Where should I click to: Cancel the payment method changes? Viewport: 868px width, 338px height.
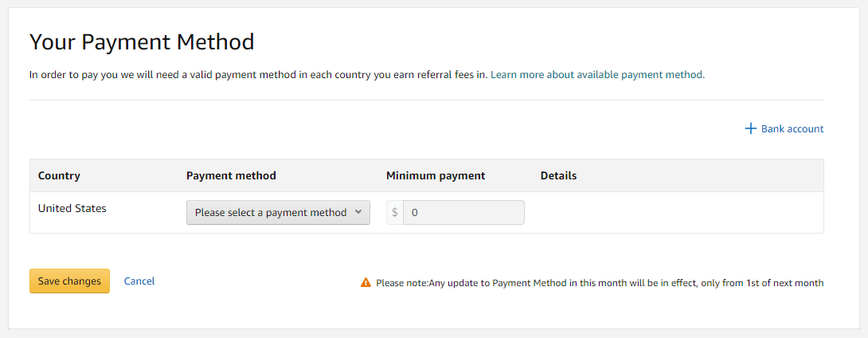(139, 281)
